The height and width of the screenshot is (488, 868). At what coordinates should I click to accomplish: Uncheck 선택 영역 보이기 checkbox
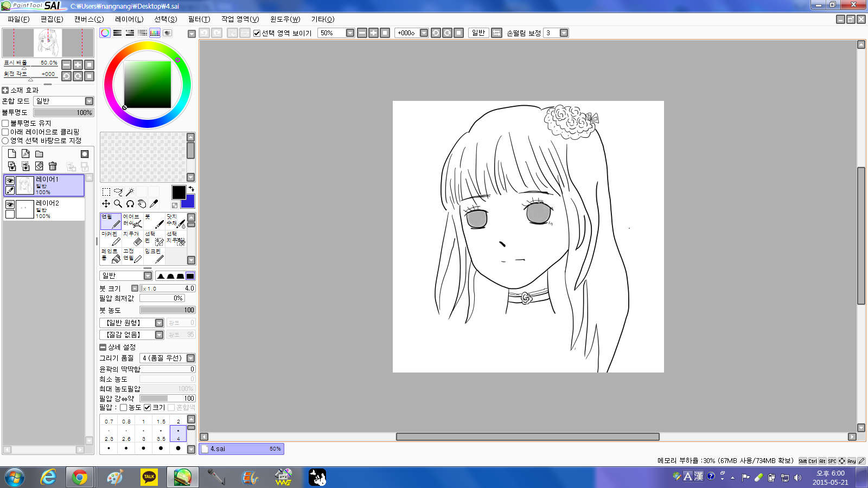257,33
